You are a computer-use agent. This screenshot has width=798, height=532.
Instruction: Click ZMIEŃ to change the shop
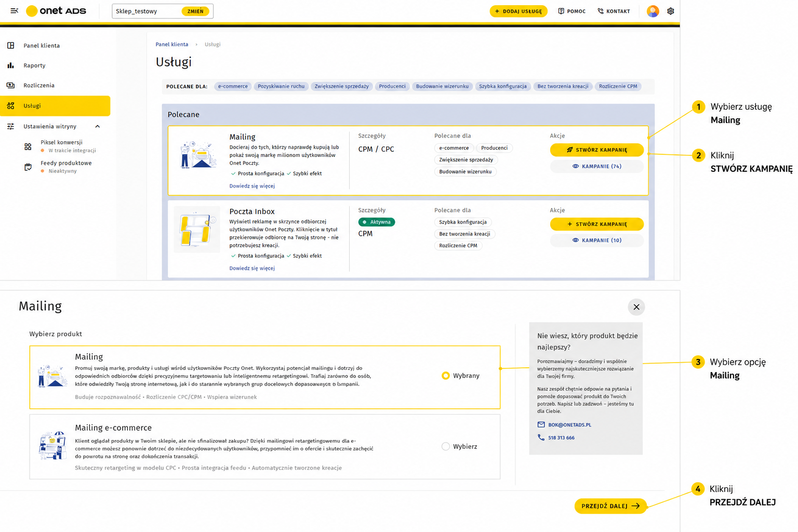(x=195, y=11)
